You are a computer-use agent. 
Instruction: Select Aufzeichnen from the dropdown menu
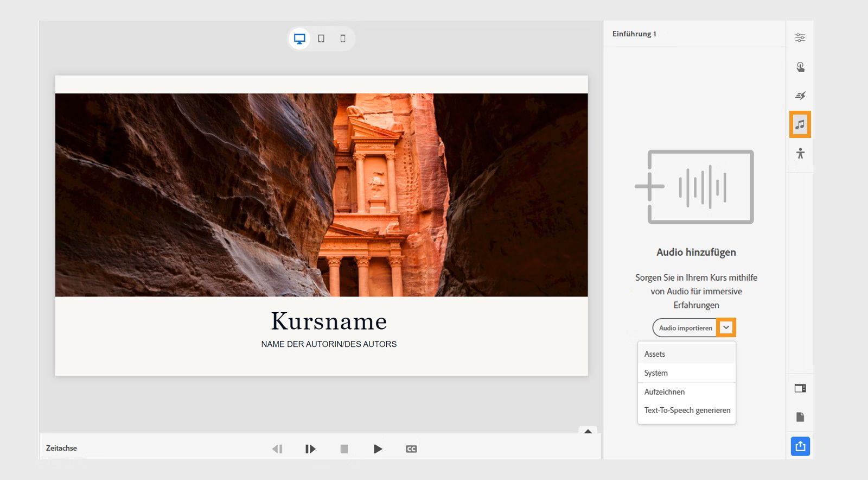(x=664, y=392)
